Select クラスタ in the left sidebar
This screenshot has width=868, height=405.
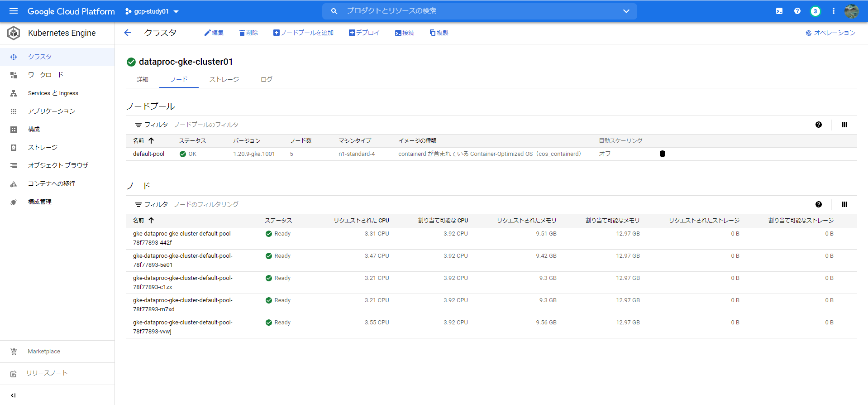[x=57, y=57]
